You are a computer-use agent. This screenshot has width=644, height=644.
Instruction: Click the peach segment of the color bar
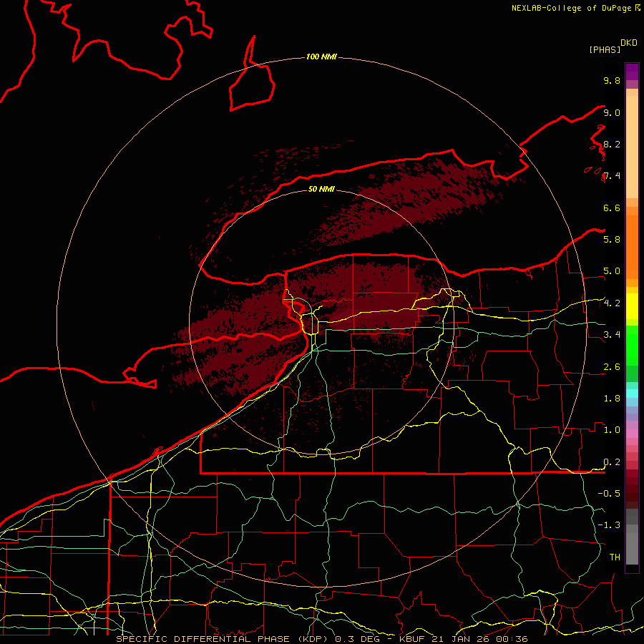(x=632, y=147)
